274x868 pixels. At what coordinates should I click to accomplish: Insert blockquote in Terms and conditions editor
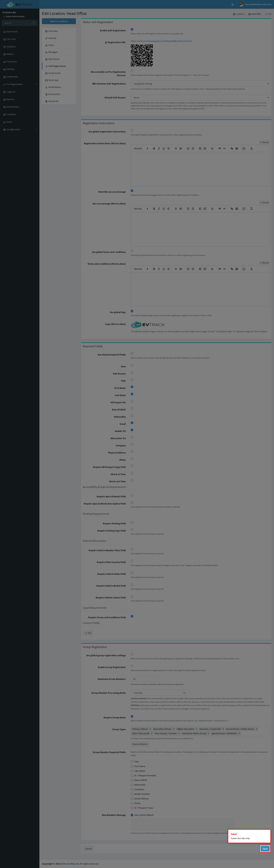220,269
